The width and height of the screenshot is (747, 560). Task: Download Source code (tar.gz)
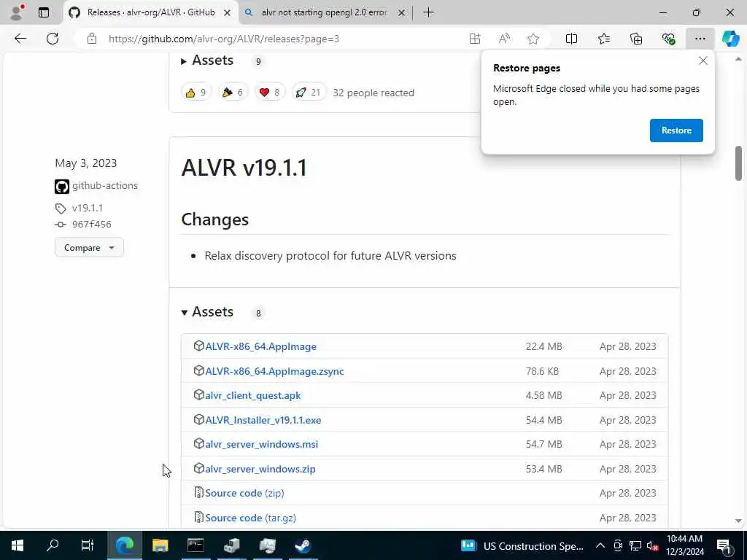[x=251, y=518]
